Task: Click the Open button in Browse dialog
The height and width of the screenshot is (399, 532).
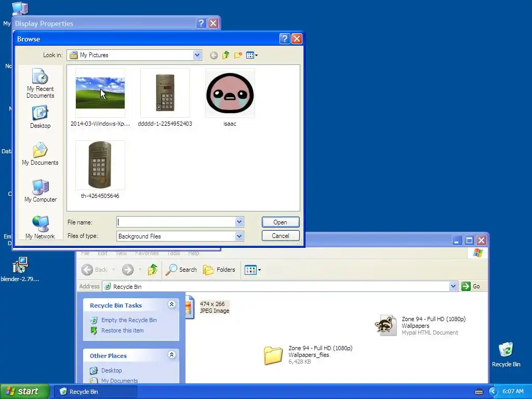Action: tap(280, 222)
